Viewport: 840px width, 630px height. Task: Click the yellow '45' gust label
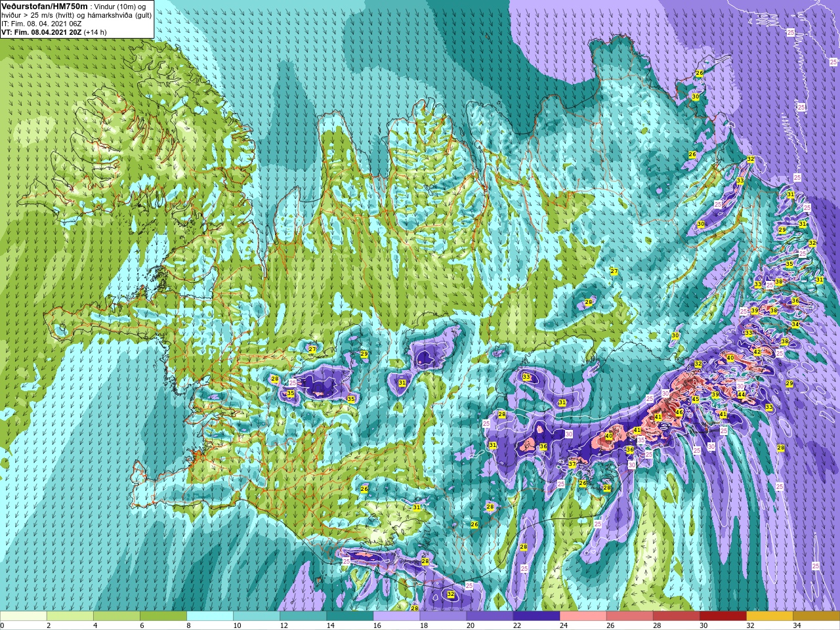pyautogui.click(x=695, y=399)
